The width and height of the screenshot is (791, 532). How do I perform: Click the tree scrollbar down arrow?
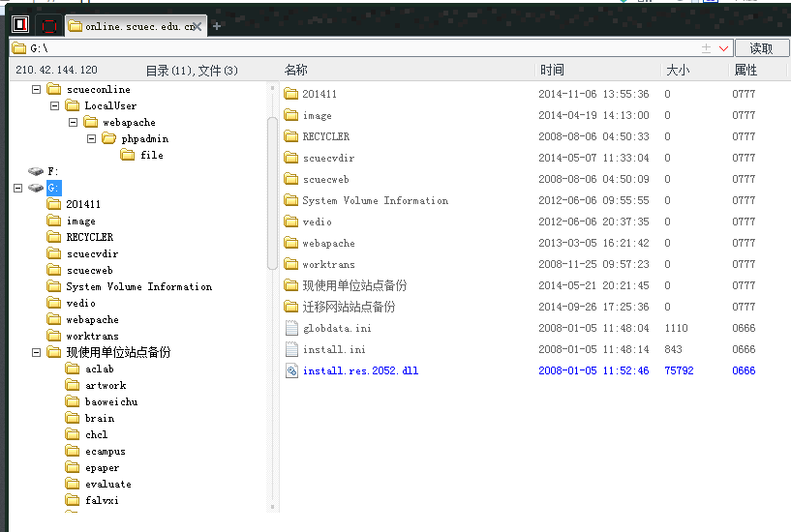pyautogui.click(x=272, y=507)
